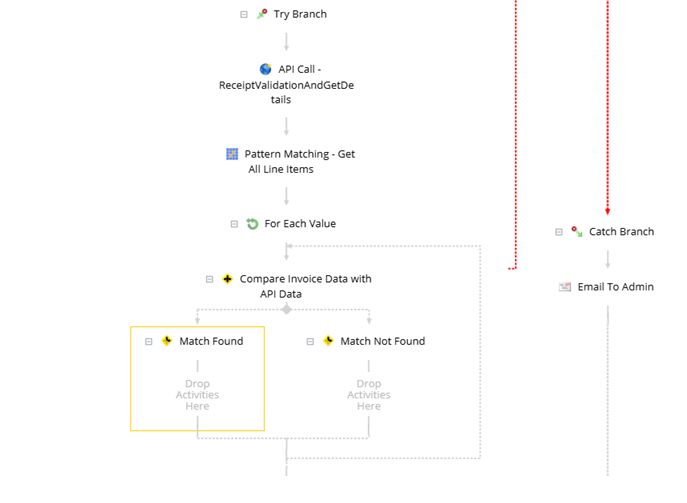Collapse the Match Found branch

click(x=149, y=341)
